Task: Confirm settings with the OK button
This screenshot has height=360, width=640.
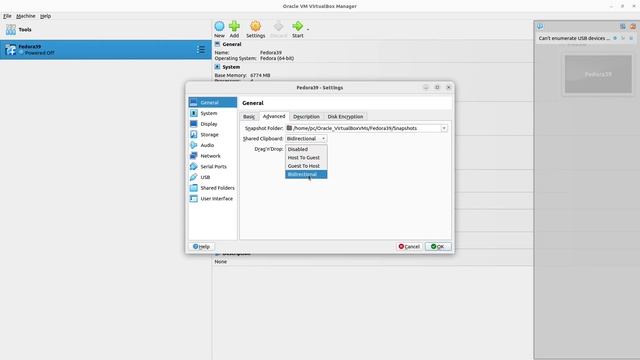Action: 438,247
